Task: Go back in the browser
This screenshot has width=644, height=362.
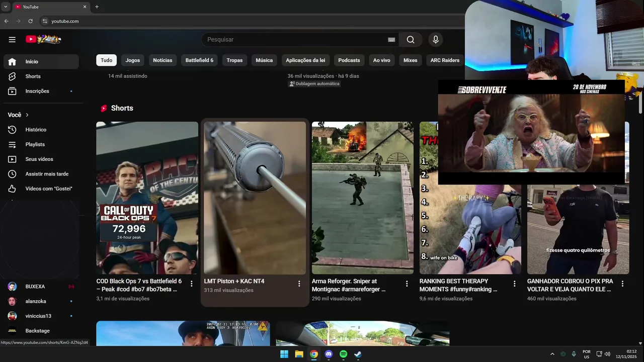Action: [x=6, y=21]
